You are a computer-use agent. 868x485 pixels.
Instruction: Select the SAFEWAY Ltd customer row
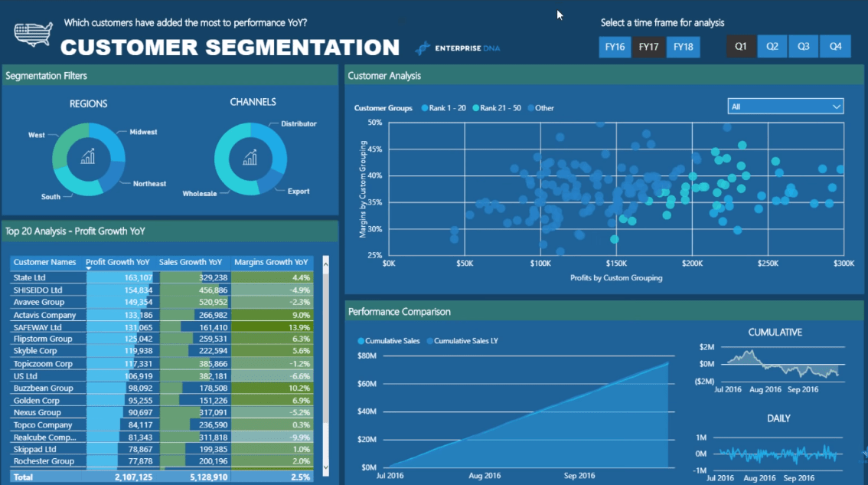tap(162, 327)
